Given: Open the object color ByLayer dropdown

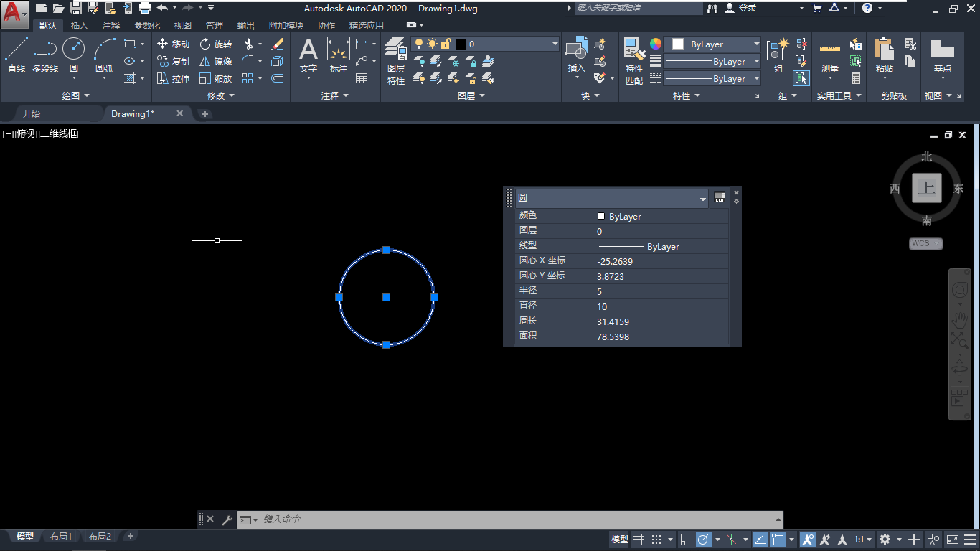Looking at the screenshot, I should tap(712, 44).
